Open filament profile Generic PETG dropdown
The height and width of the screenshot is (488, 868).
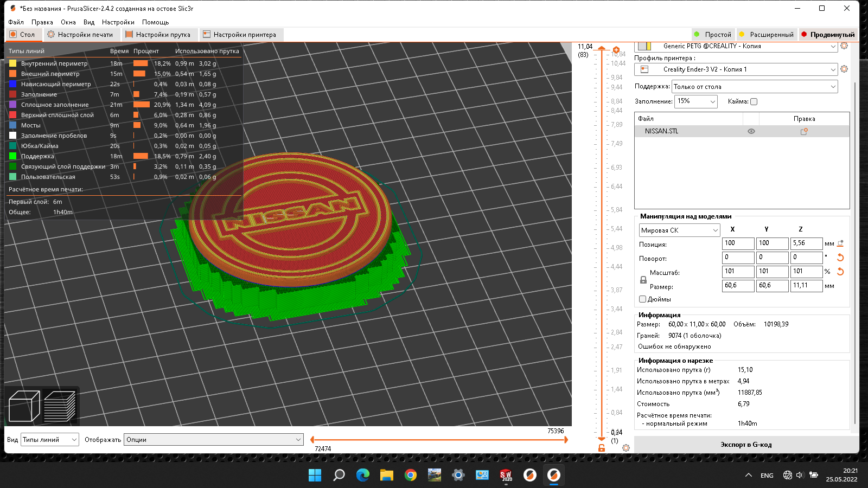[x=736, y=46]
